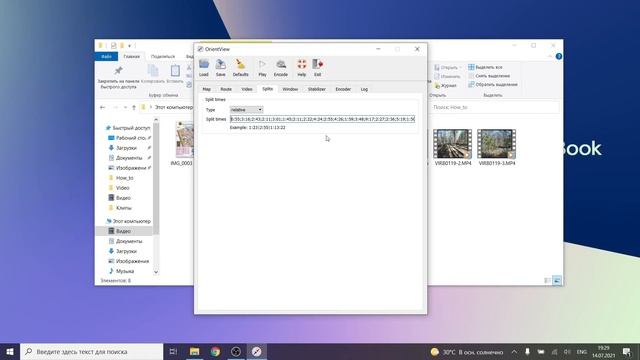Click the Copy icon in Explorer ribbon

tap(153, 71)
